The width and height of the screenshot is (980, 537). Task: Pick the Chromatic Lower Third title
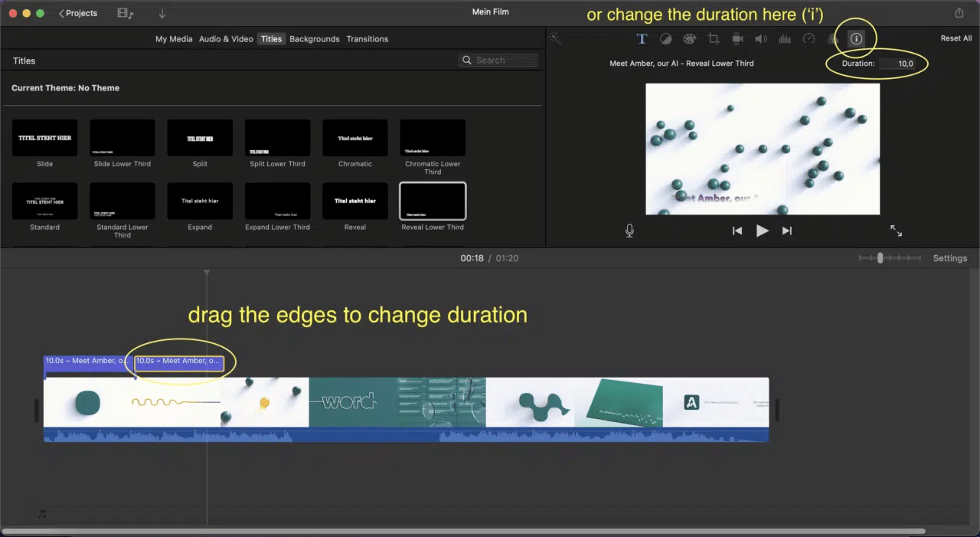pyautogui.click(x=433, y=138)
